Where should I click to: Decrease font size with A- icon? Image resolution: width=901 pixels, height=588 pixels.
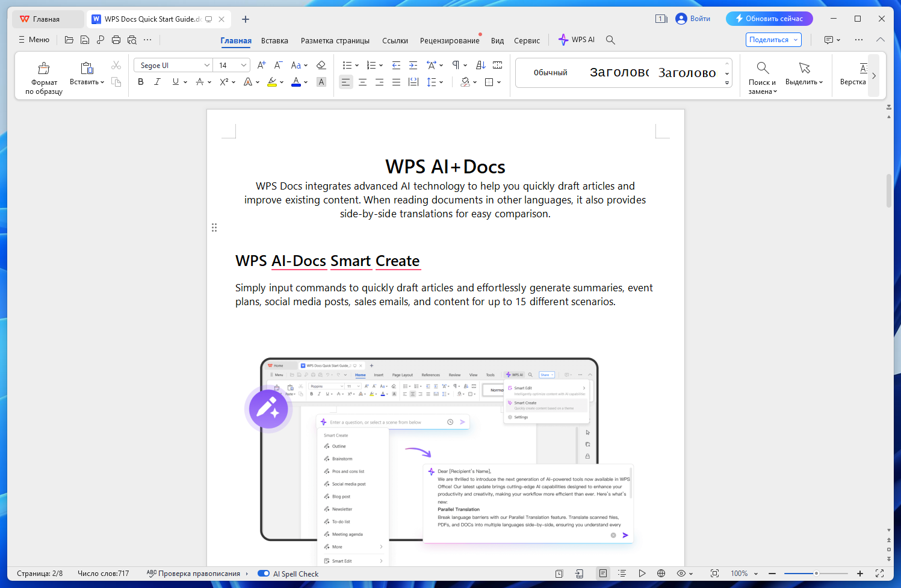278,65
